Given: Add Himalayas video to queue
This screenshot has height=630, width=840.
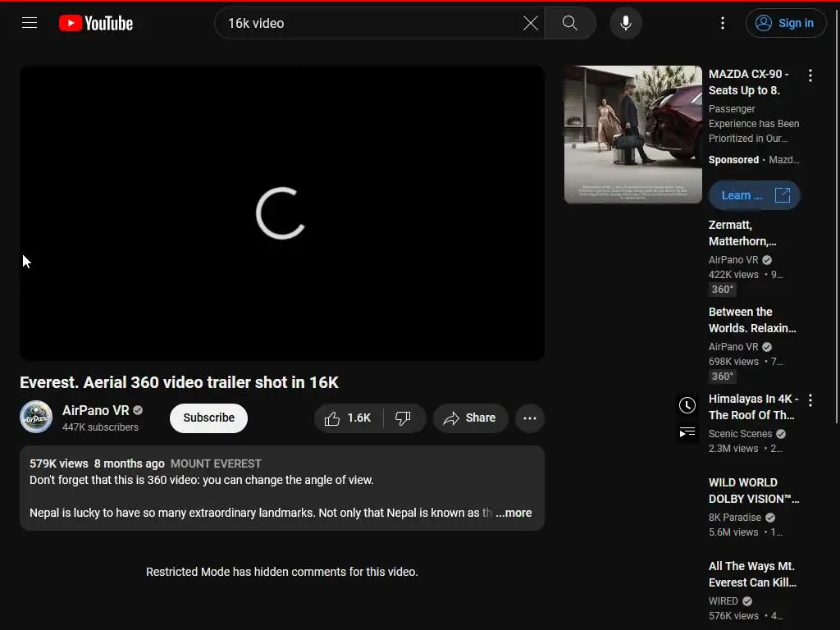Looking at the screenshot, I should [687, 431].
